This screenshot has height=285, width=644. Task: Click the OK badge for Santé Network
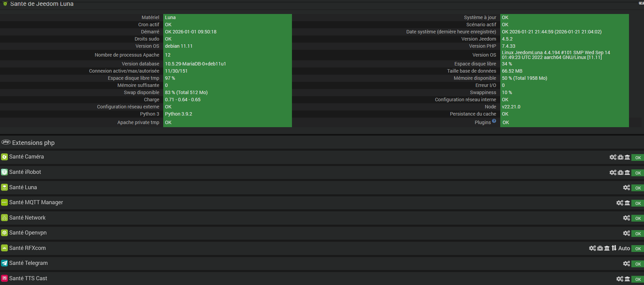click(638, 218)
